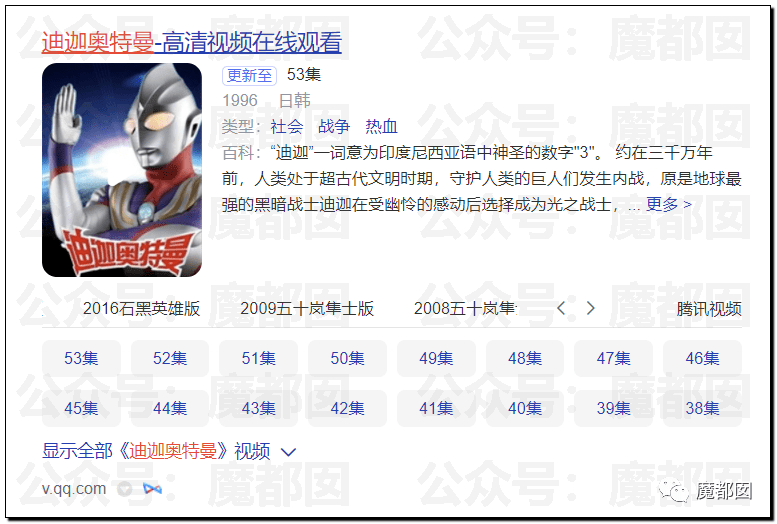Click the right arrow of version carousel
This screenshot has width=777, height=524.
(590, 308)
